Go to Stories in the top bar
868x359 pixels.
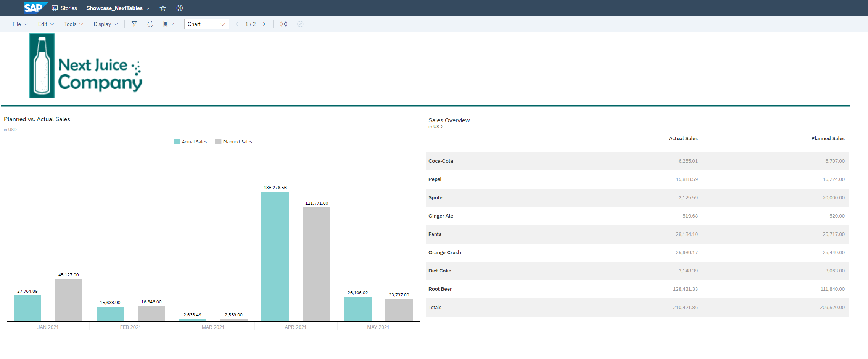point(64,8)
